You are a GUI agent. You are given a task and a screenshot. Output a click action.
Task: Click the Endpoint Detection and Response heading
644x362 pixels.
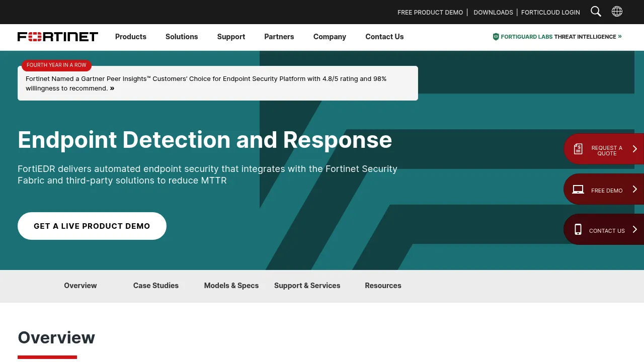(205, 140)
